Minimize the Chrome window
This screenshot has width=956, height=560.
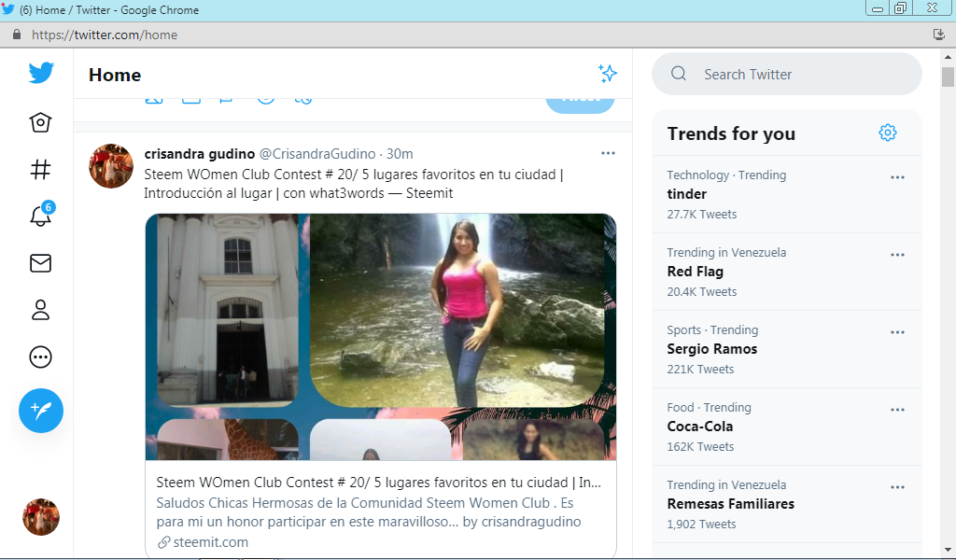[x=878, y=8]
